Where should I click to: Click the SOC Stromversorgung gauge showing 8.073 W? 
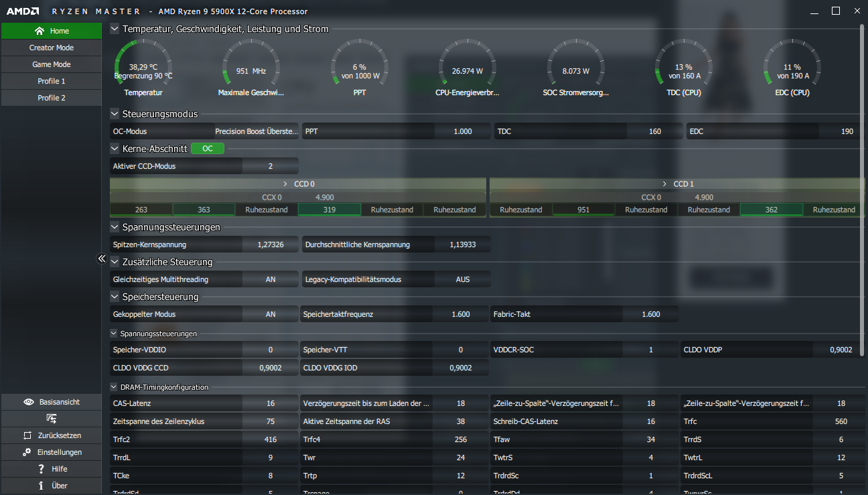click(x=576, y=68)
